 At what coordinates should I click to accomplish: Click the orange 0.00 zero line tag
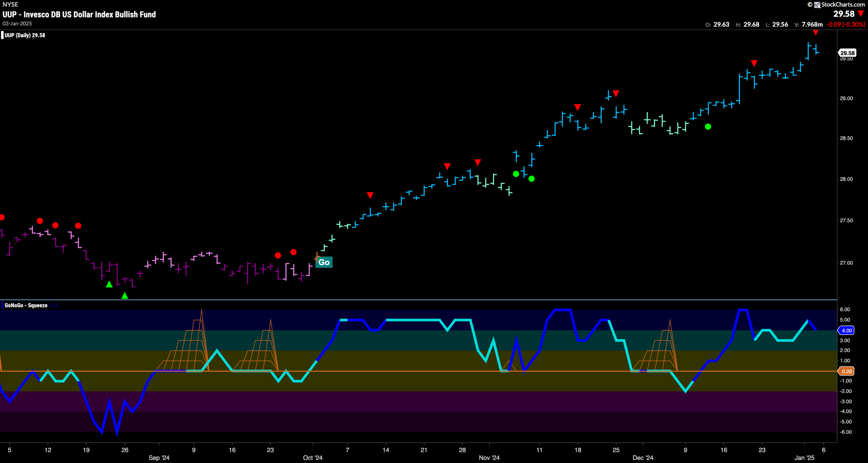(847, 371)
